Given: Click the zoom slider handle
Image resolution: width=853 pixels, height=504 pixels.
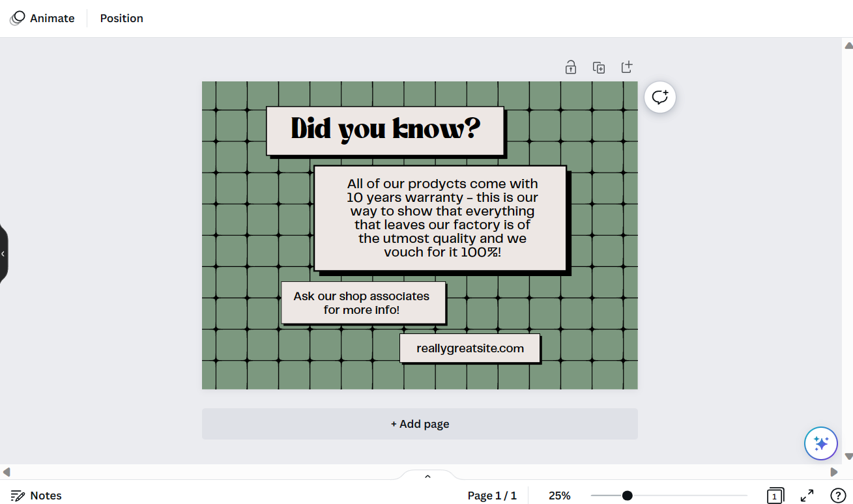Looking at the screenshot, I should 627,496.
